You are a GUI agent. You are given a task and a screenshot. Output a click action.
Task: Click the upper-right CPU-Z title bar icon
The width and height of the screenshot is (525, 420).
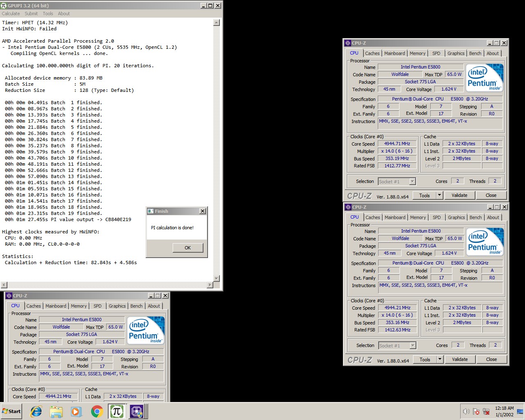coord(348,43)
